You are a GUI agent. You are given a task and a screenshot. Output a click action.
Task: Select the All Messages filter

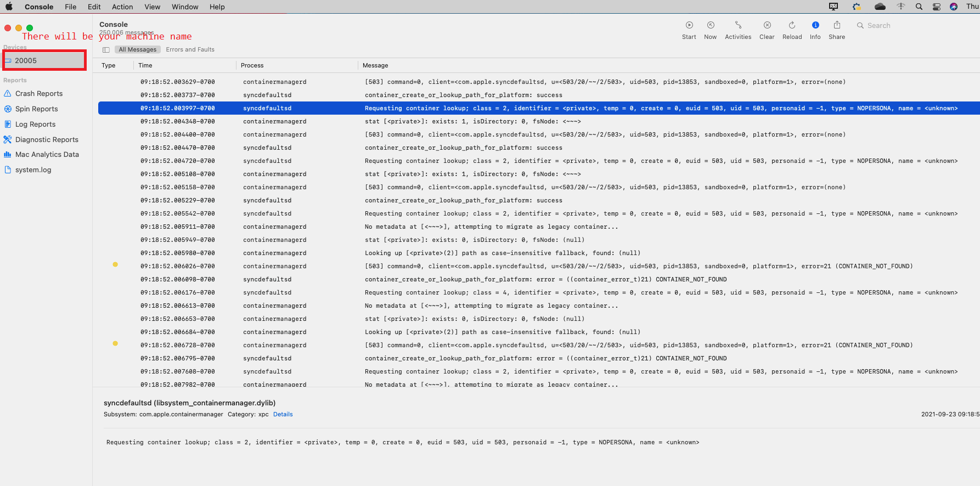[x=137, y=50]
